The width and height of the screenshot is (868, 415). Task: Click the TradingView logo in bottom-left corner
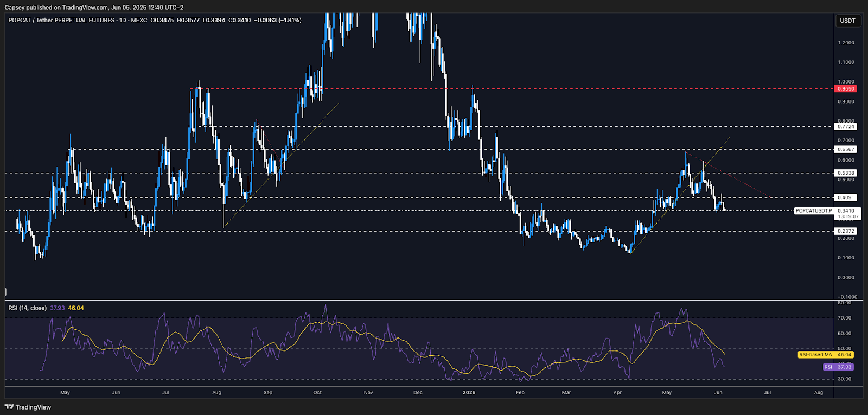28,407
